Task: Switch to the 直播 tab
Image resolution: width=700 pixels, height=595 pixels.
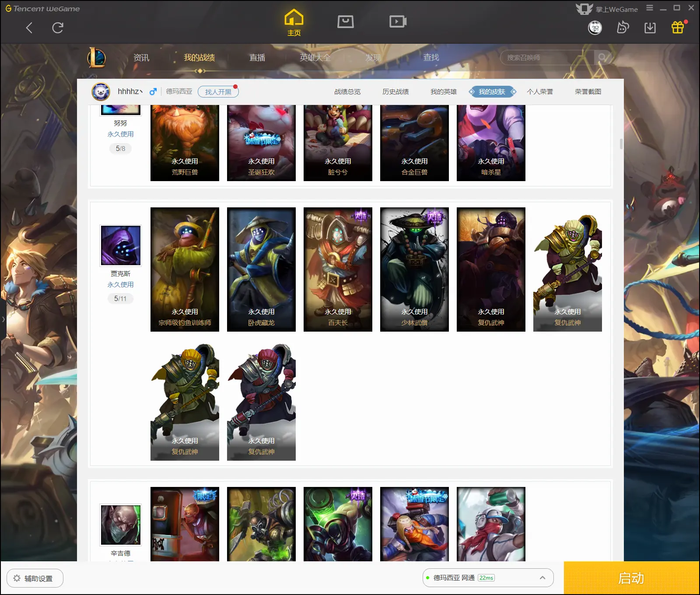Action: pyautogui.click(x=257, y=57)
